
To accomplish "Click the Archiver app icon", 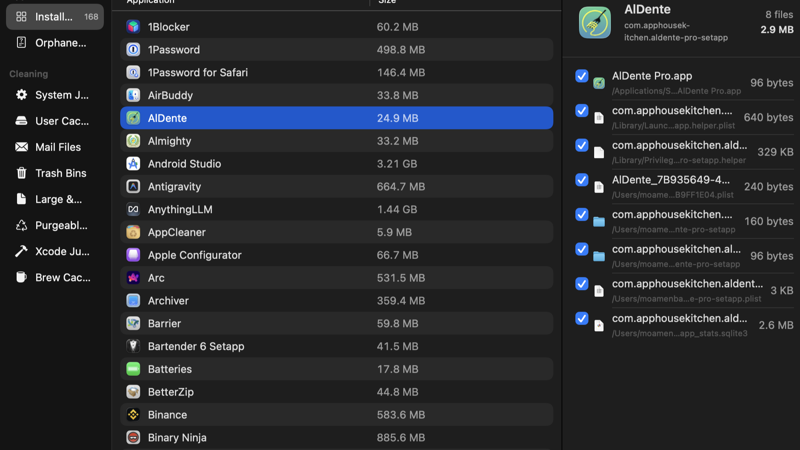I will pyautogui.click(x=133, y=301).
